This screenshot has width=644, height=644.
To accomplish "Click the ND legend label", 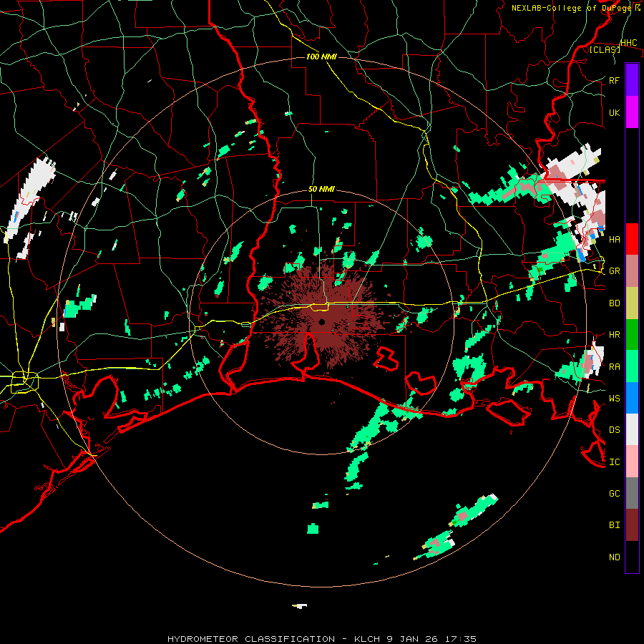I will [614, 557].
